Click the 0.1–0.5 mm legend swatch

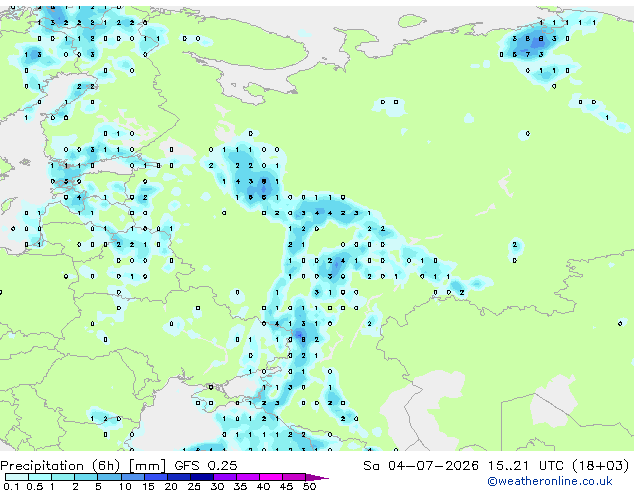coord(17,477)
